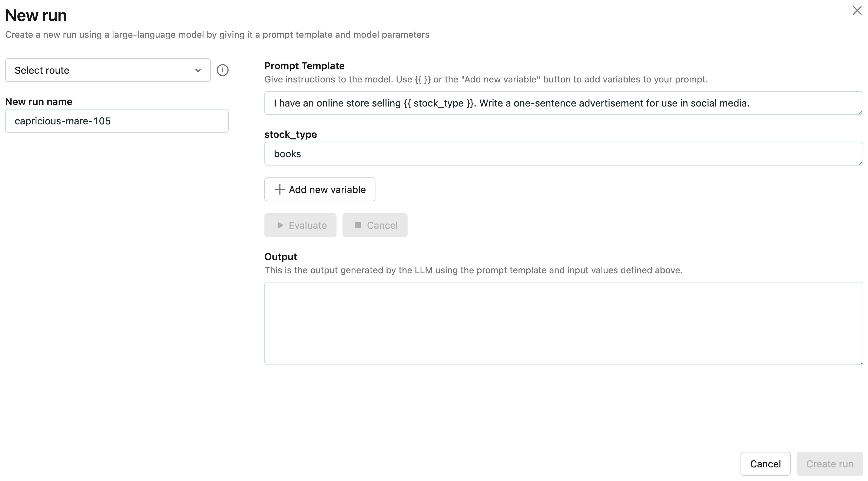Open the Select route dropdown

(x=108, y=70)
